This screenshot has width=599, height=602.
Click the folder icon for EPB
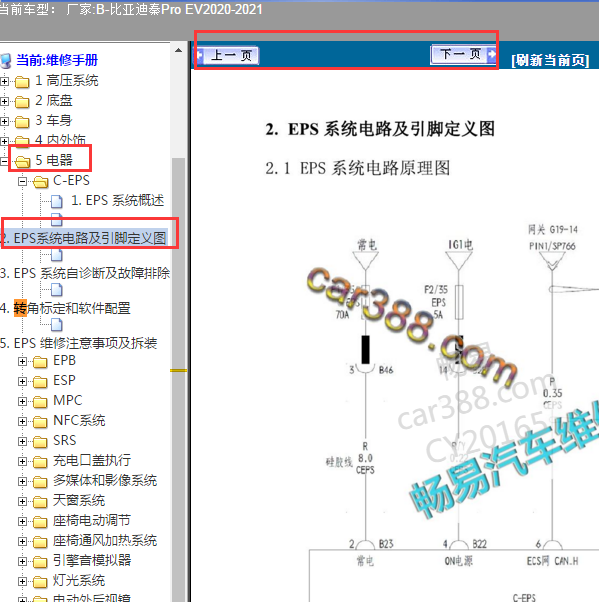pyautogui.click(x=40, y=362)
